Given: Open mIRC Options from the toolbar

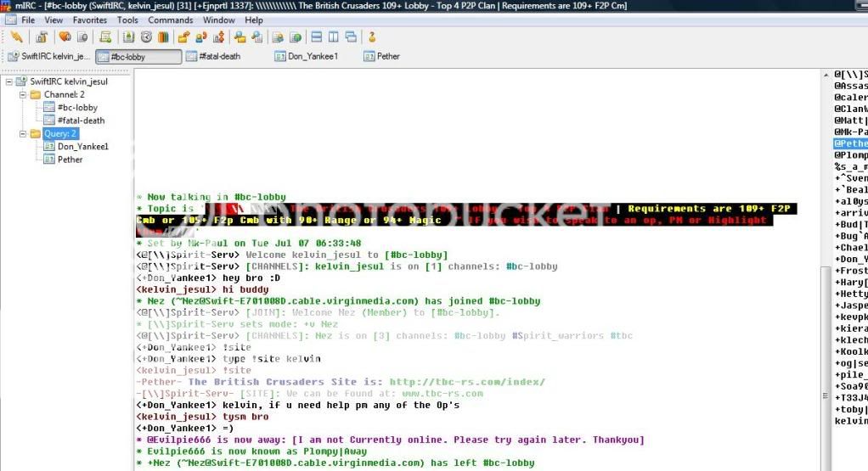Looking at the screenshot, I should click(x=41, y=37).
